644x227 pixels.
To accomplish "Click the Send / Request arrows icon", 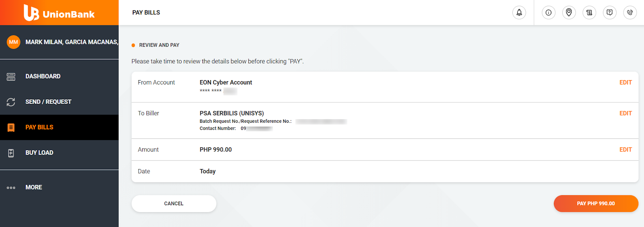I will (11, 102).
